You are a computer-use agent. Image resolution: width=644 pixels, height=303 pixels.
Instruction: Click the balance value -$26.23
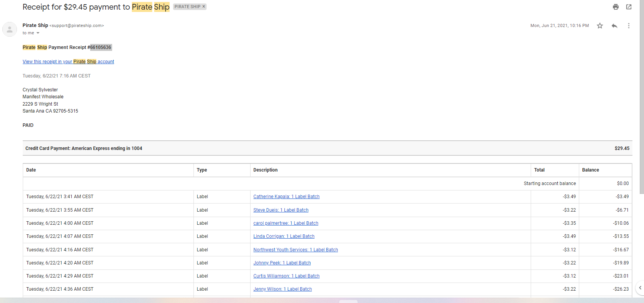[621, 289]
